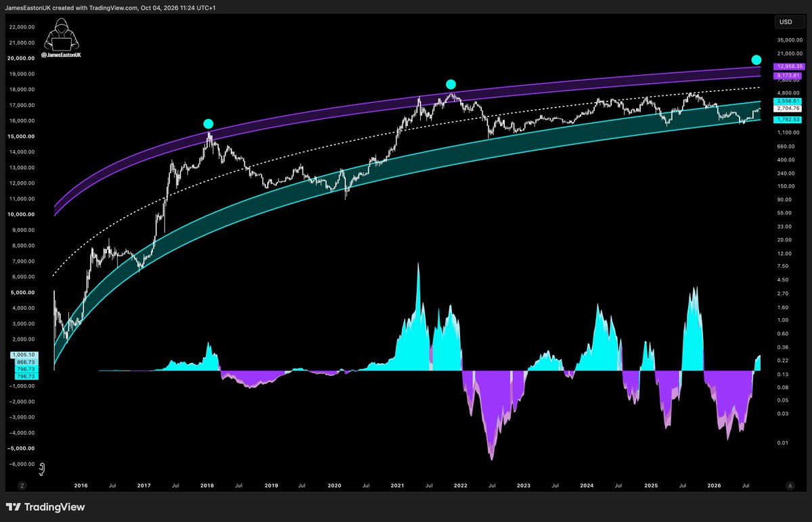
Task: Open the TradingView logo link
Action: coord(45,507)
